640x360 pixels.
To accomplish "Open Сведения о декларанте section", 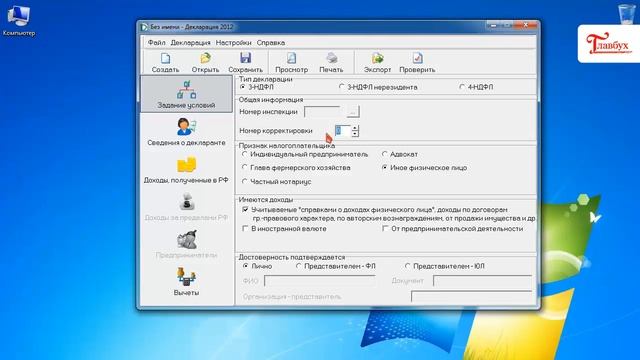I will [187, 132].
